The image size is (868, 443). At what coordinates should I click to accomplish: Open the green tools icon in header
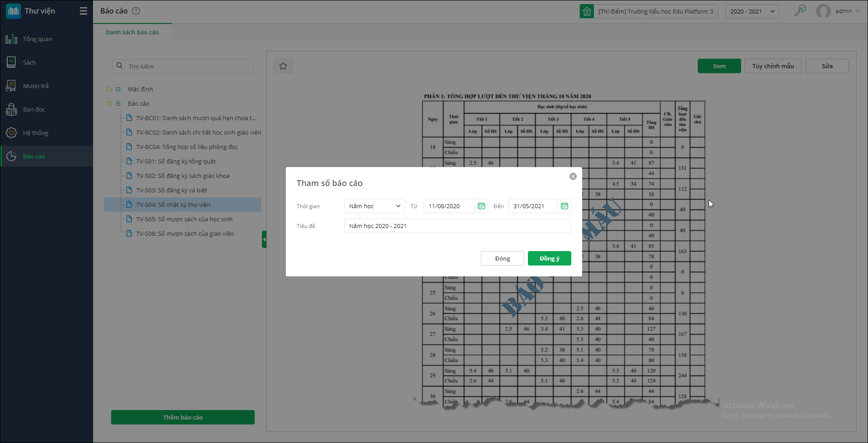coord(800,11)
